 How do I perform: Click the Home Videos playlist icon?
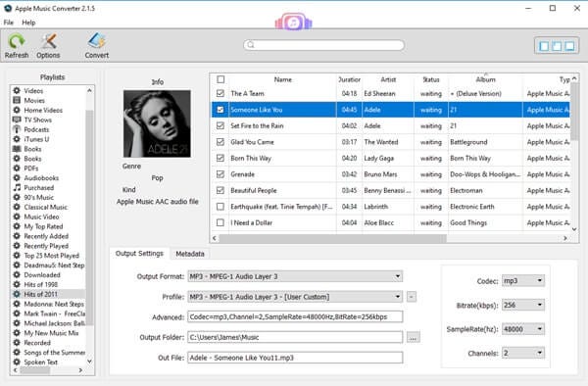[17, 110]
